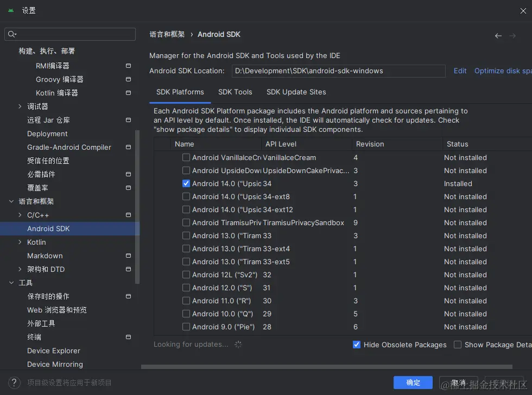
Task: Click the Edit link for SDK location
Action: pos(460,71)
